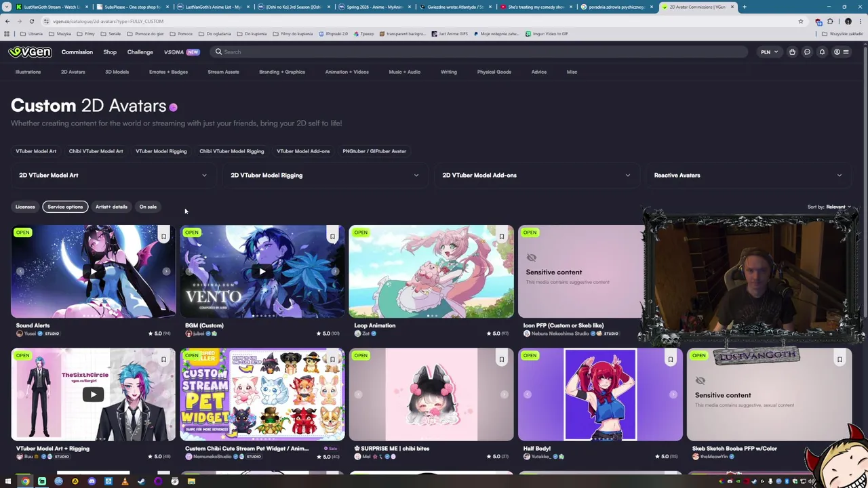Click the VGen search field
The width and height of the screenshot is (868, 488).
(x=478, y=52)
